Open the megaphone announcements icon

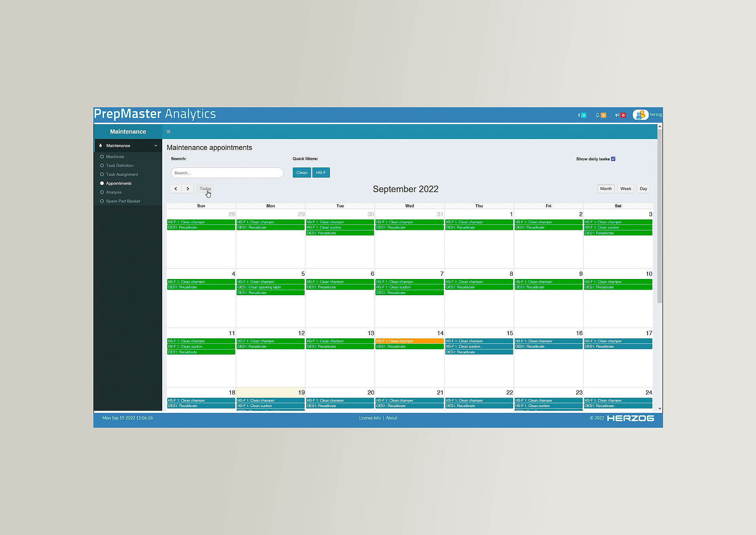620,115
